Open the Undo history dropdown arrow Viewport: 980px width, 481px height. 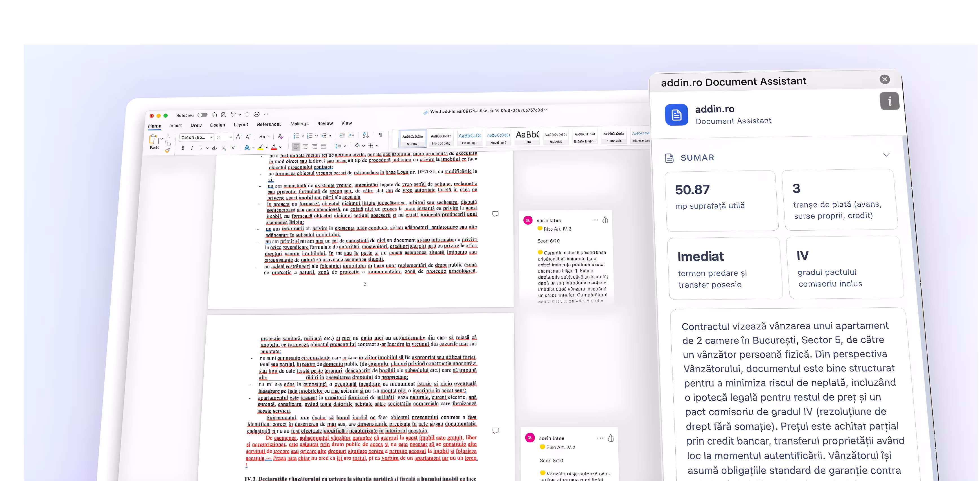240,115
